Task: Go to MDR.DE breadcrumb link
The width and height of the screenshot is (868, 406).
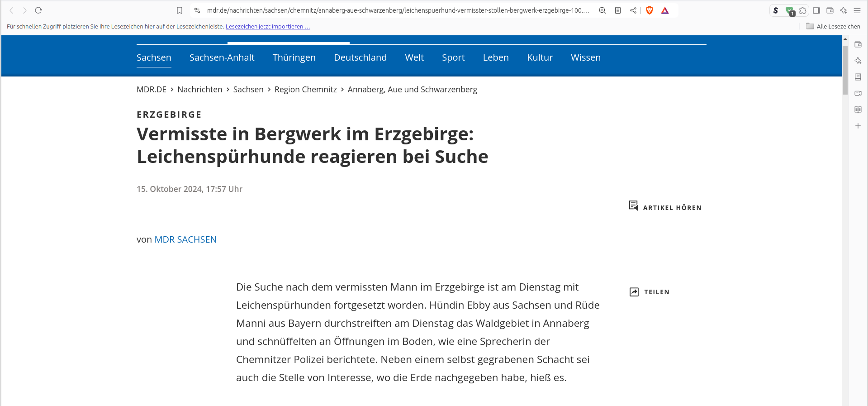Action: [x=152, y=90]
